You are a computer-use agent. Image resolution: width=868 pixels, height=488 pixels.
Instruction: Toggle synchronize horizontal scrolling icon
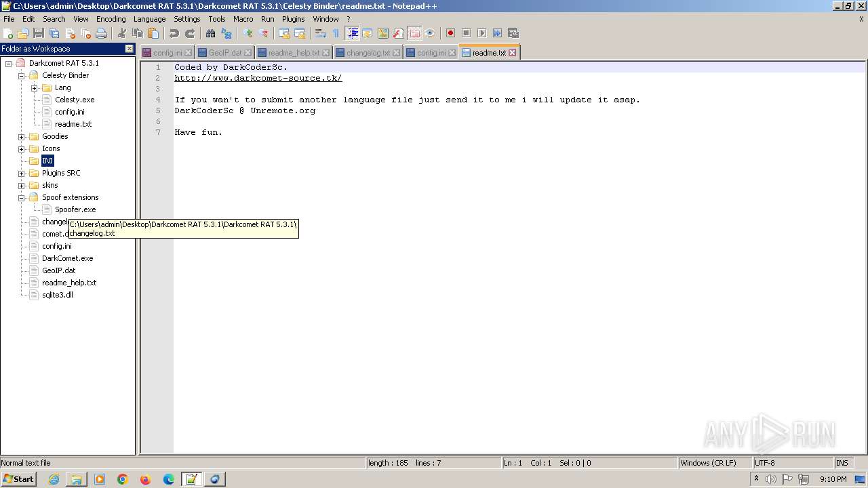point(300,33)
